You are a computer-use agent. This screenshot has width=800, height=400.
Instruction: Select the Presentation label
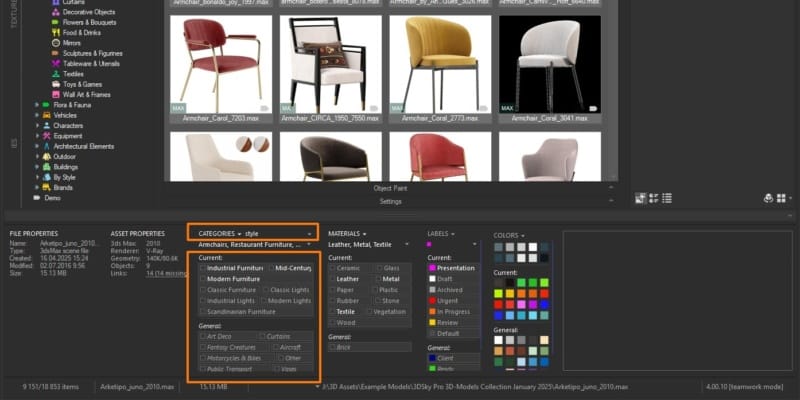454,268
